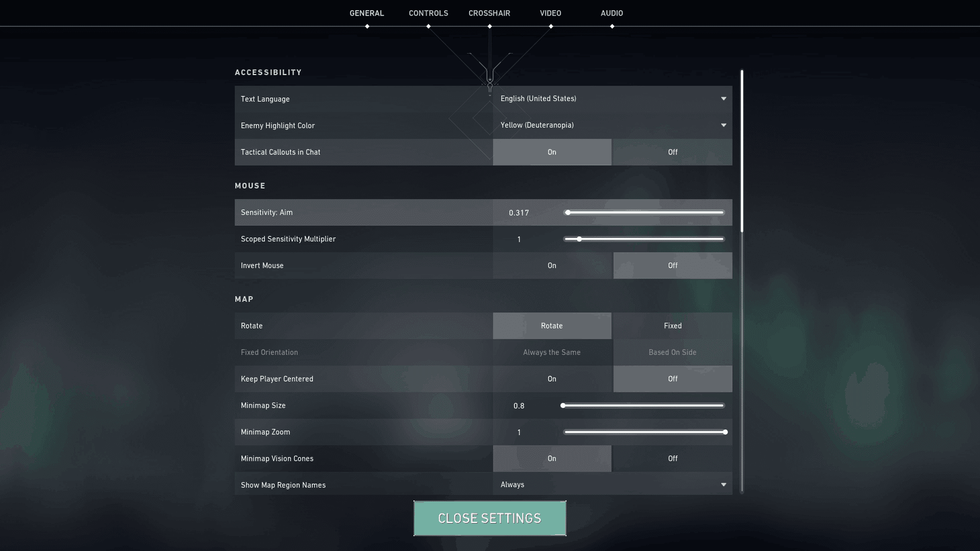This screenshot has width=980, height=551.
Task: Select Fixed for the map Rotate setting
Action: coord(672,326)
